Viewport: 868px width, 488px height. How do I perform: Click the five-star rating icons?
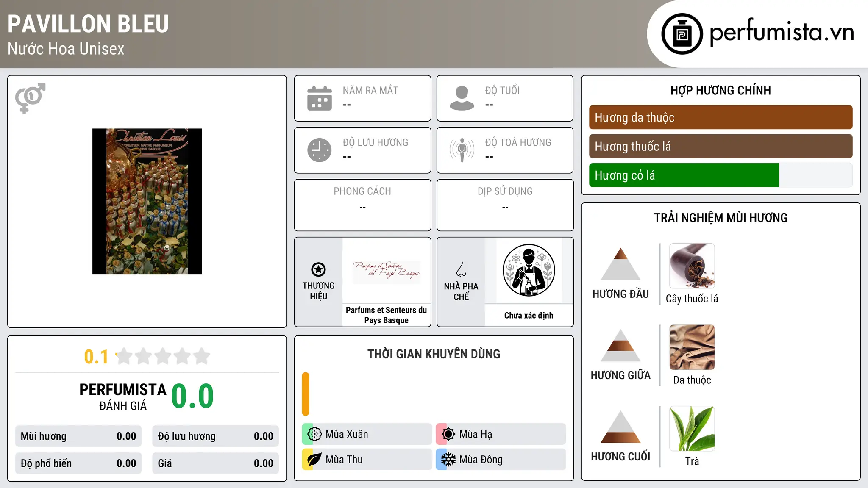[163, 356]
